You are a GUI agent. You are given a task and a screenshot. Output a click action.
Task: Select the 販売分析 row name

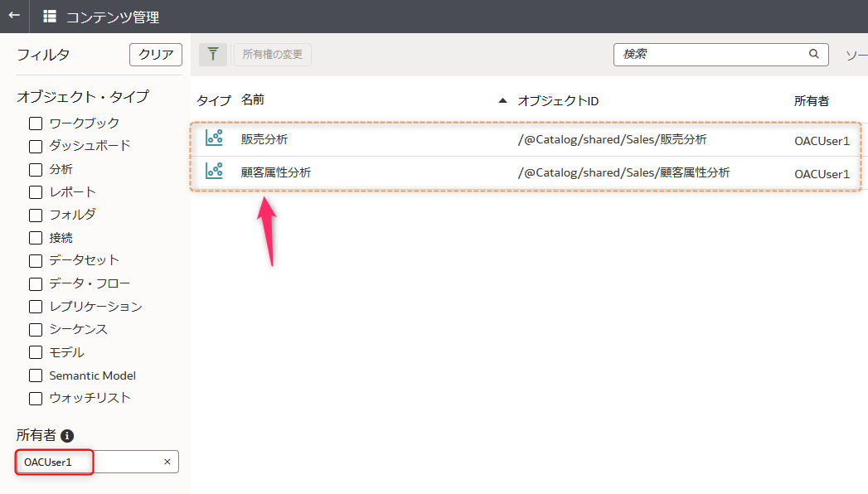264,139
